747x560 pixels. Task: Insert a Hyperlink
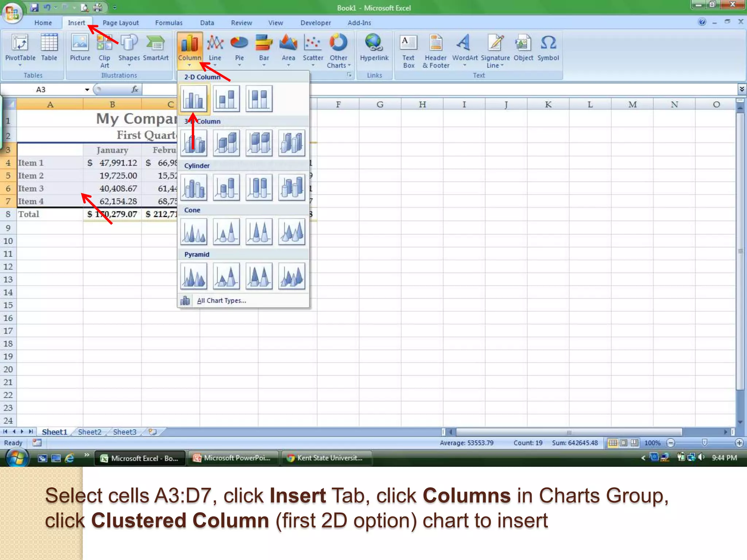pos(374,47)
